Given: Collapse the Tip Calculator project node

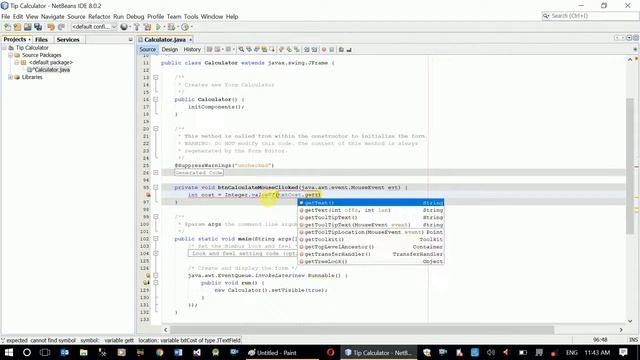Looking at the screenshot, I should (x=4, y=48).
